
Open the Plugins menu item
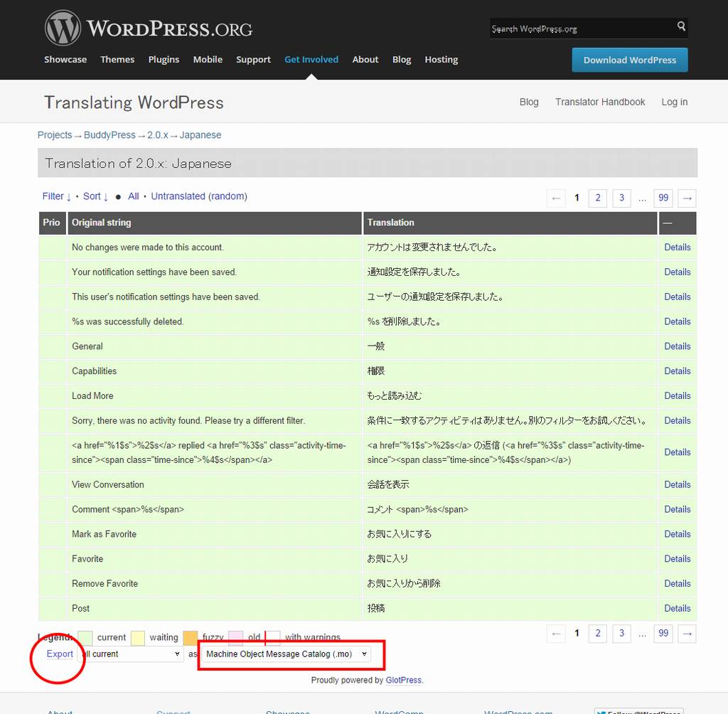[x=164, y=60]
